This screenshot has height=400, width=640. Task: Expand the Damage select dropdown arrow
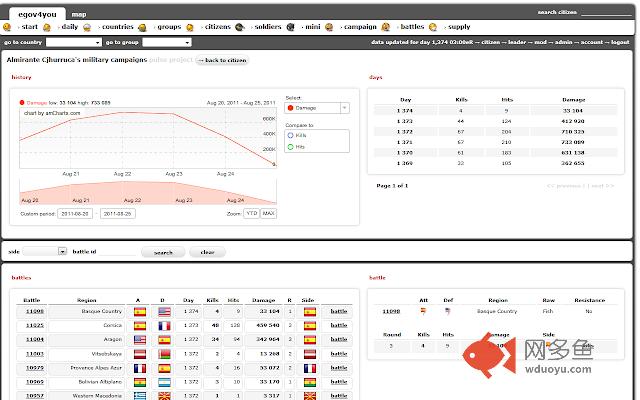point(344,108)
